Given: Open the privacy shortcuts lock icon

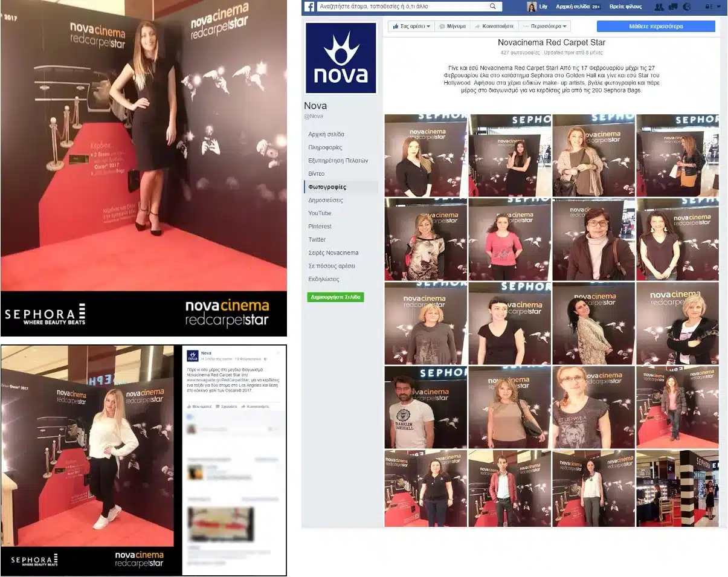Looking at the screenshot, I should pos(708,7).
